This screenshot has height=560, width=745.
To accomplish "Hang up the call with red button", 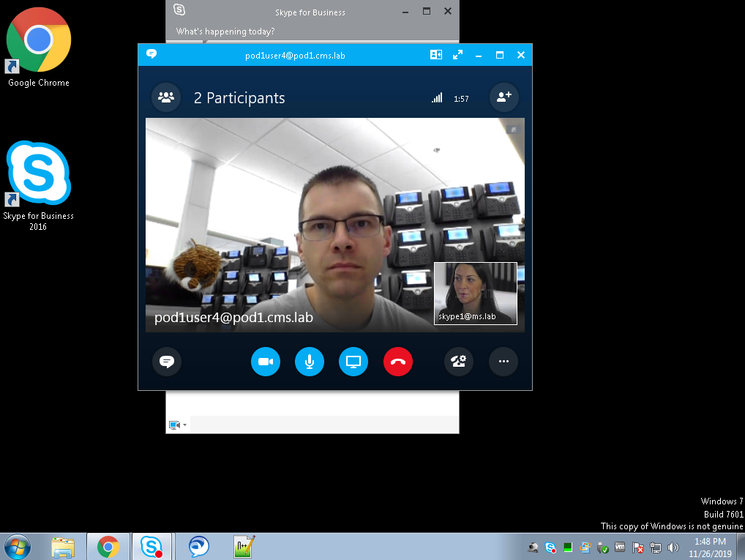I will 397,362.
